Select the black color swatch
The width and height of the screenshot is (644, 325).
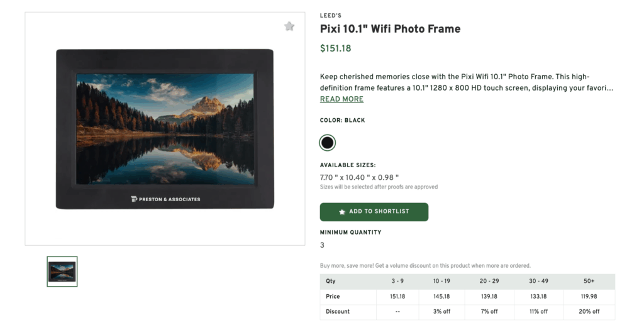pyautogui.click(x=327, y=143)
